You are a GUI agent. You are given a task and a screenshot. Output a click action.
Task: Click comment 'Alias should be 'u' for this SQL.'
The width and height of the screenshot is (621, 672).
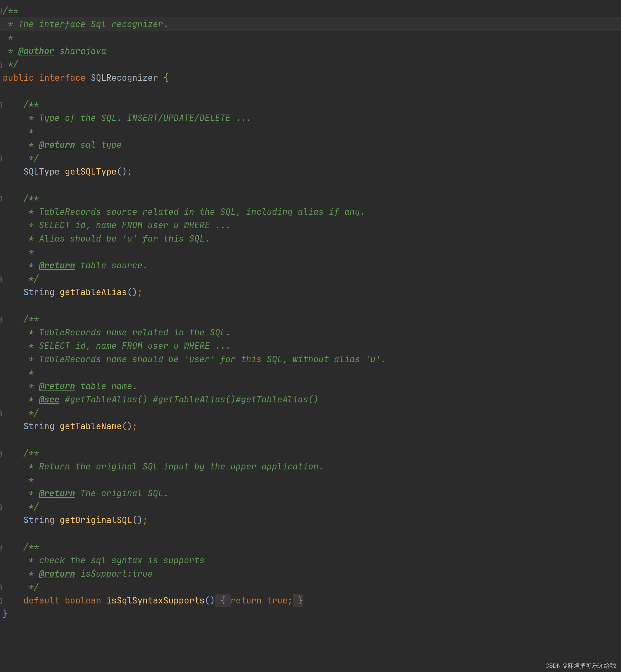[x=124, y=239]
